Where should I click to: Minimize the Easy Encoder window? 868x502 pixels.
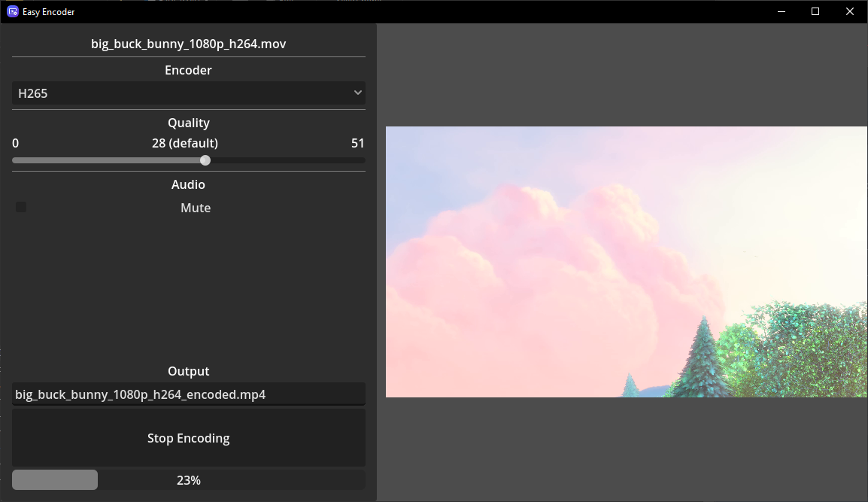(782, 11)
